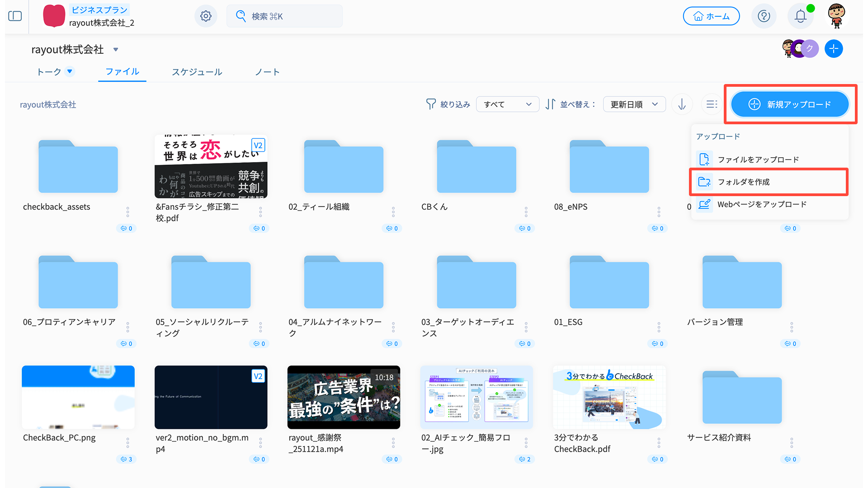Image resolution: width=868 pixels, height=488 pixels.
Task: Switch to the スケジュール tab
Action: pos(197,72)
